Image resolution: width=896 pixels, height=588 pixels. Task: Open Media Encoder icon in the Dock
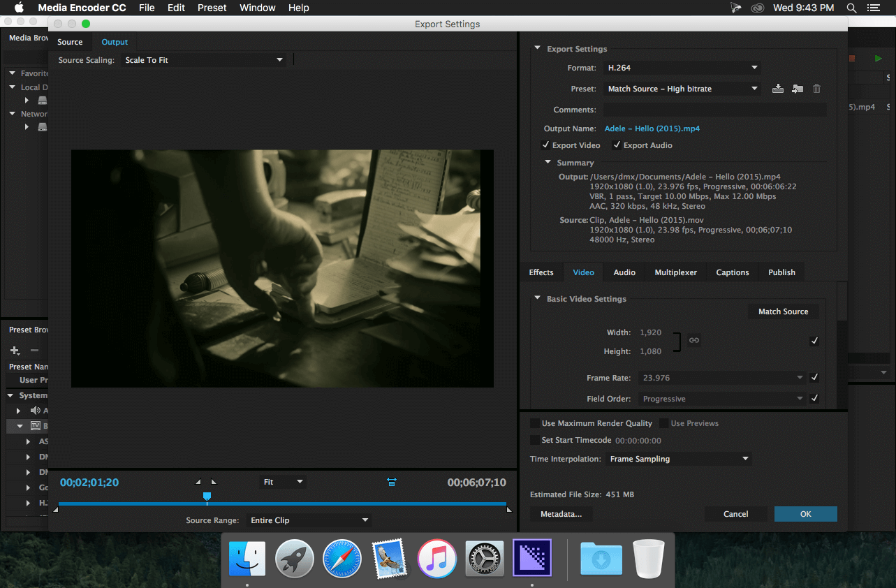pos(532,558)
